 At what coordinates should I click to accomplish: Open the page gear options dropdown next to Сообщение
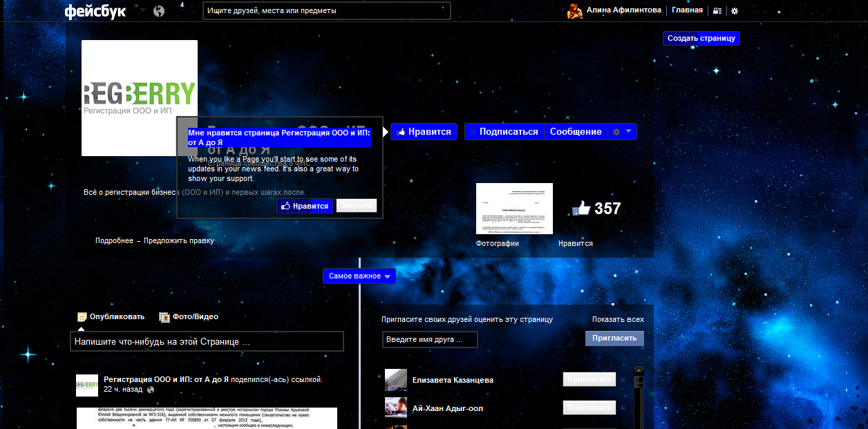622,131
